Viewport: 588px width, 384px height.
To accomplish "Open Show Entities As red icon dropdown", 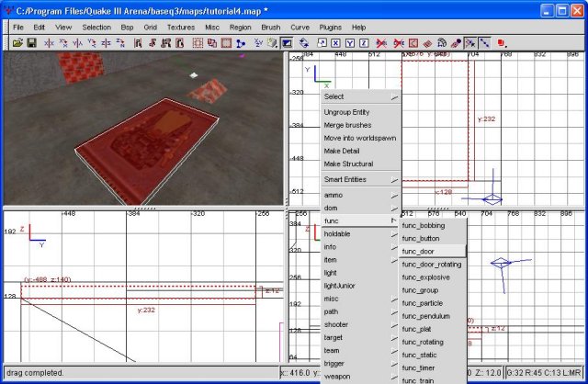I will 502,43.
